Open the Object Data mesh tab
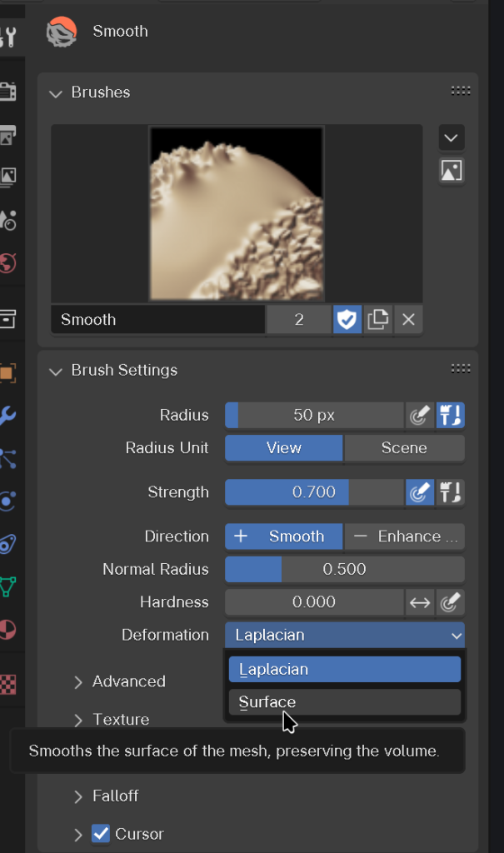504x853 pixels. (x=8, y=586)
